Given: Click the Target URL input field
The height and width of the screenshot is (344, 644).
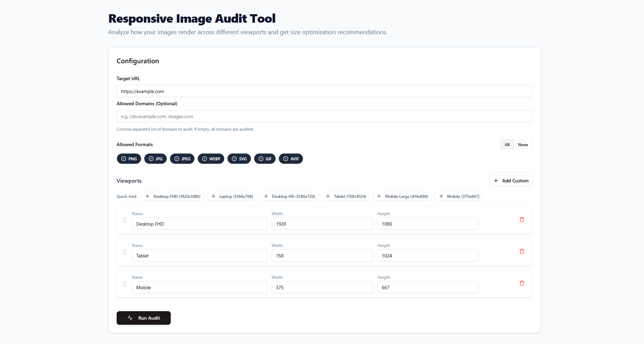Looking at the screenshot, I should click(324, 91).
